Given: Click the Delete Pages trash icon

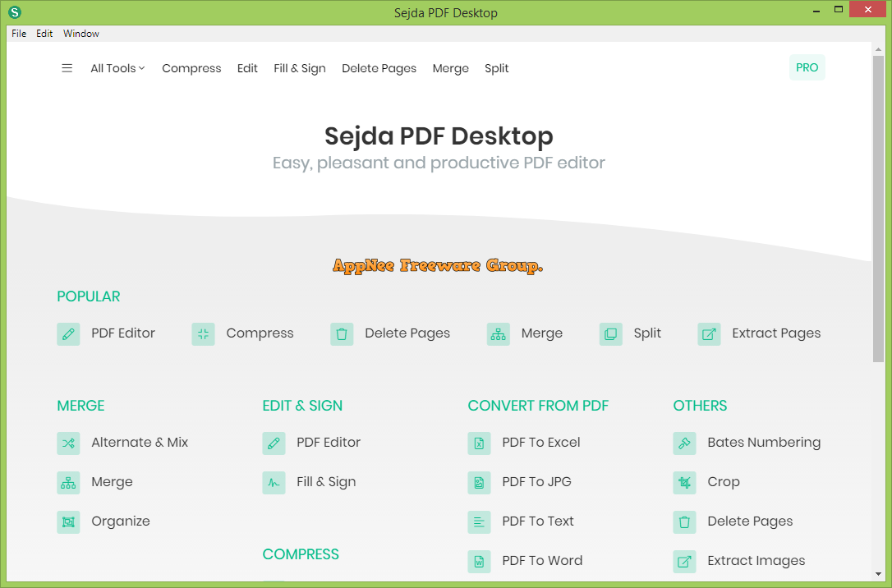Looking at the screenshot, I should point(342,333).
